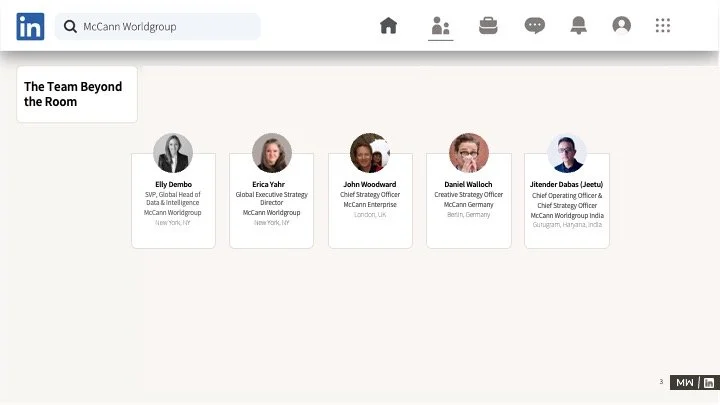
Task: Click 'McCann Germany' text
Action: click(469, 204)
